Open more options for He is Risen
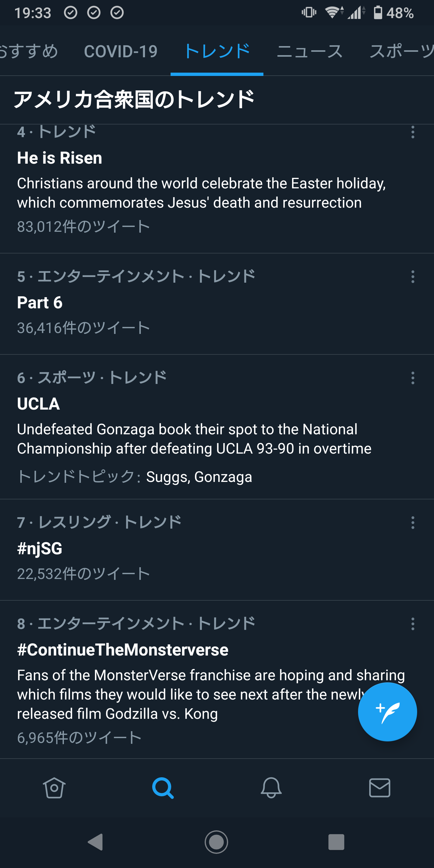434x868 pixels. click(412, 132)
